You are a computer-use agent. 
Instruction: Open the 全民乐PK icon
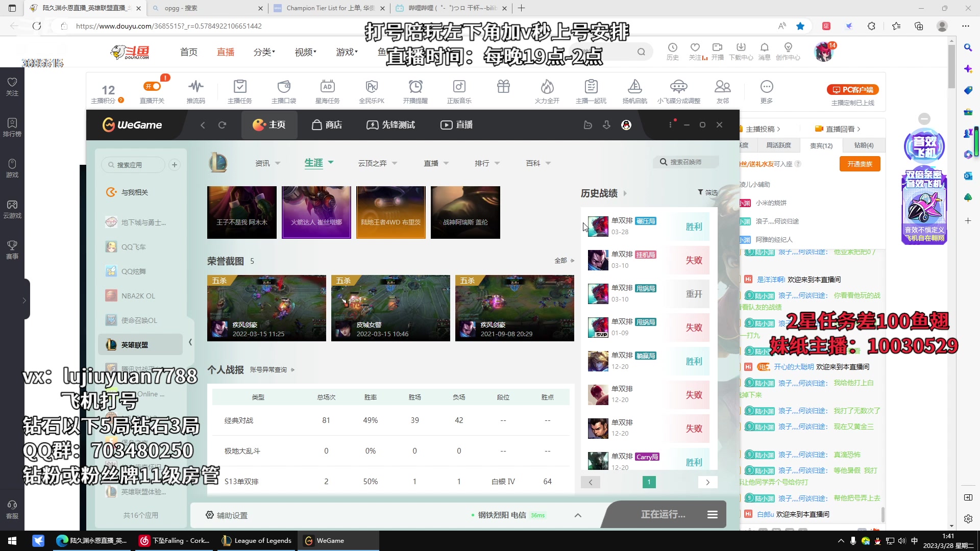coord(372,87)
